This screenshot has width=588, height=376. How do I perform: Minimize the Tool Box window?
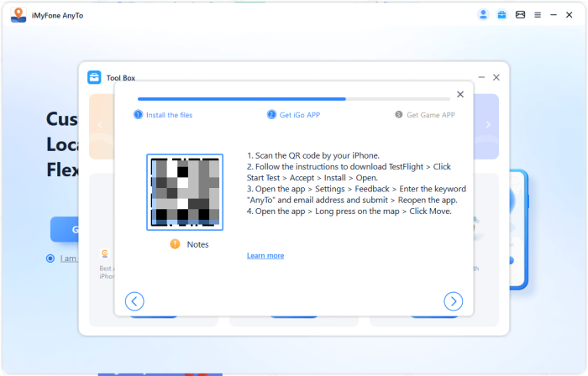click(480, 77)
